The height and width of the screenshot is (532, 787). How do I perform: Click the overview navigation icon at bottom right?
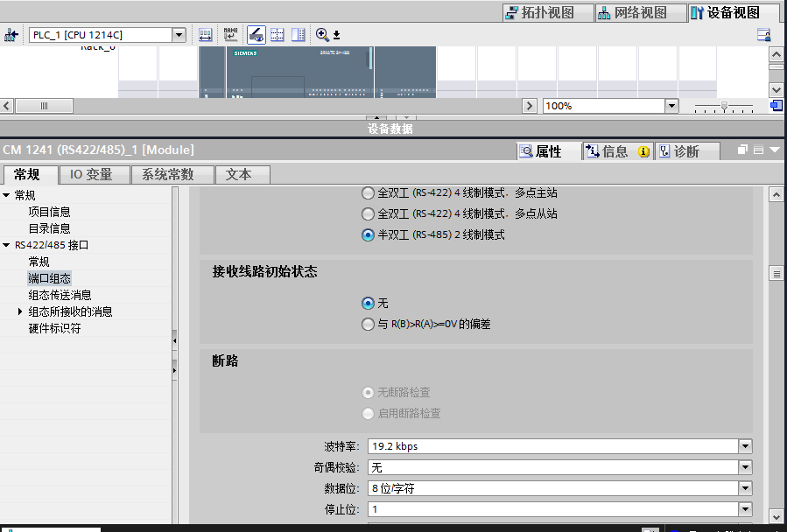[x=776, y=106]
